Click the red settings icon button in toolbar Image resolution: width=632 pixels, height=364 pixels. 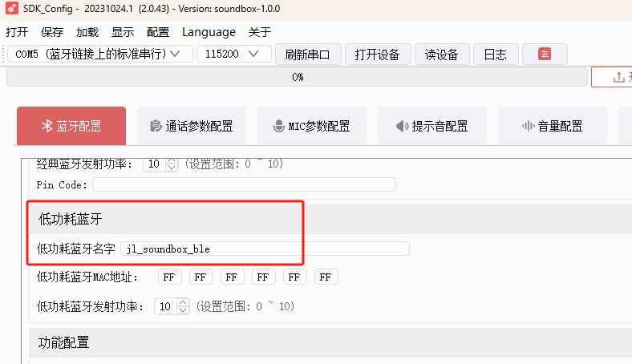(545, 54)
